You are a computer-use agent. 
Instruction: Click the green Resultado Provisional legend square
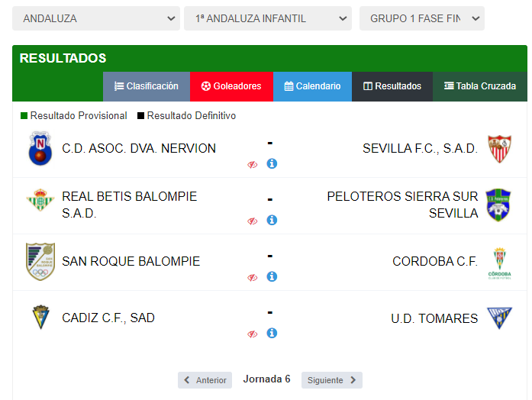24,116
